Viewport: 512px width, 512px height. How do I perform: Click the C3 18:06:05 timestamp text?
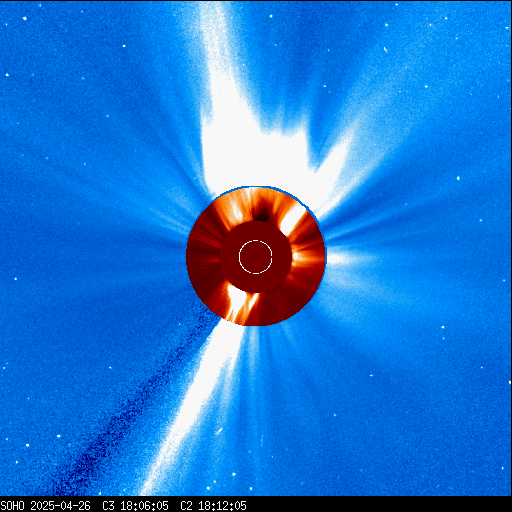point(135,506)
